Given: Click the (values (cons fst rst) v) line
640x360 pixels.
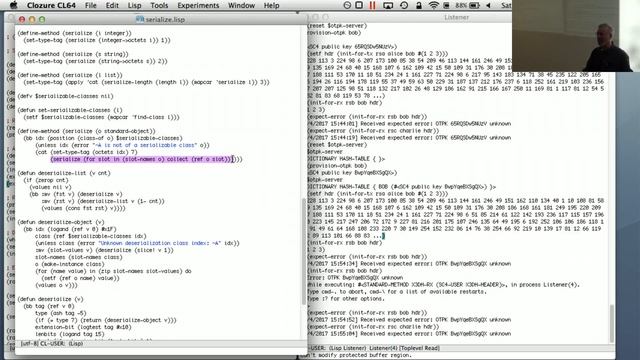Looking at the screenshot, I should tap(83, 208).
